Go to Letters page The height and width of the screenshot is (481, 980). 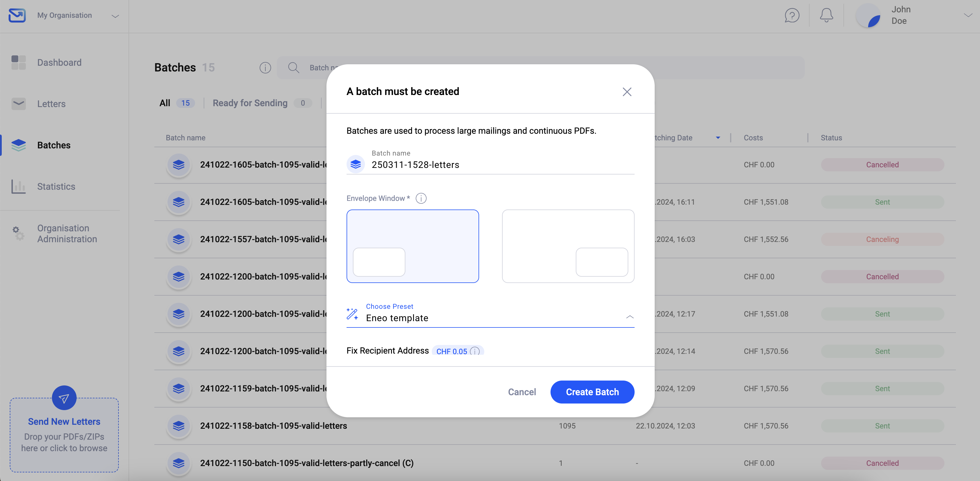tap(51, 104)
